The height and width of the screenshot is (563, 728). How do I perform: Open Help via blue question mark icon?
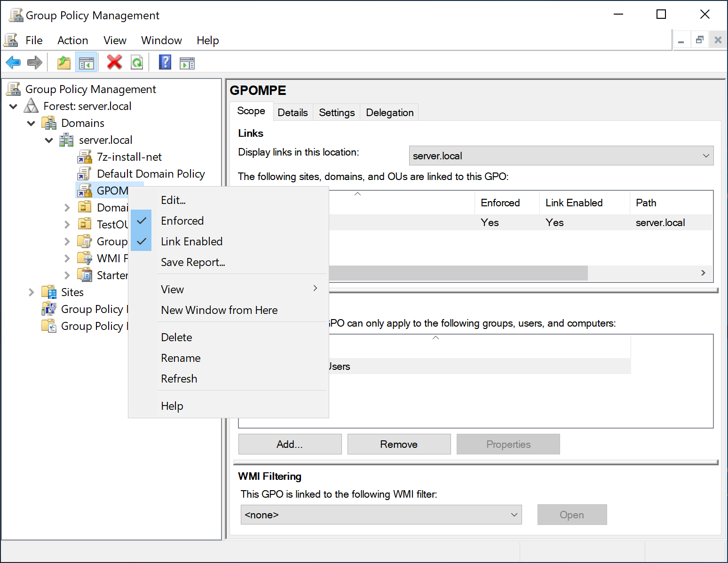165,62
